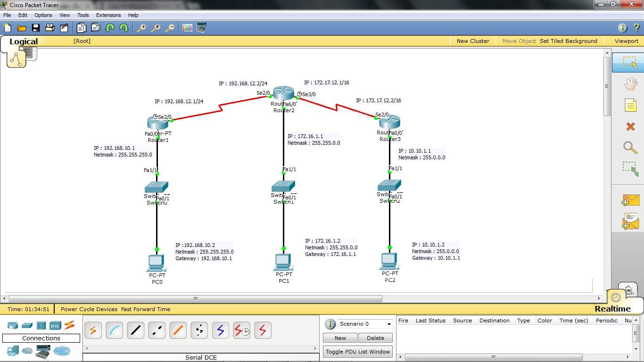644x362 pixels.
Task: Zoom in on the workspace
Action: pos(141,28)
